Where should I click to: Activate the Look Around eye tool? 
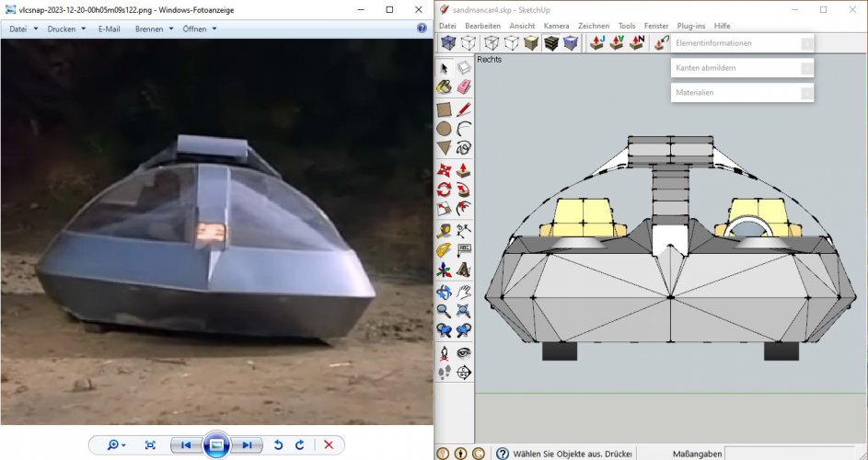point(463,352)
